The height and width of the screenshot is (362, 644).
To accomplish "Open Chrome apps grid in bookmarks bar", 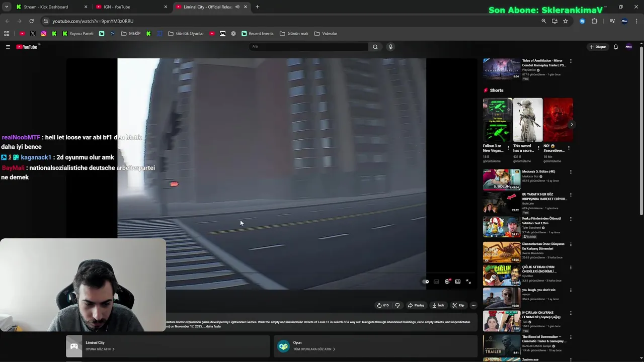I will (7, 34).
